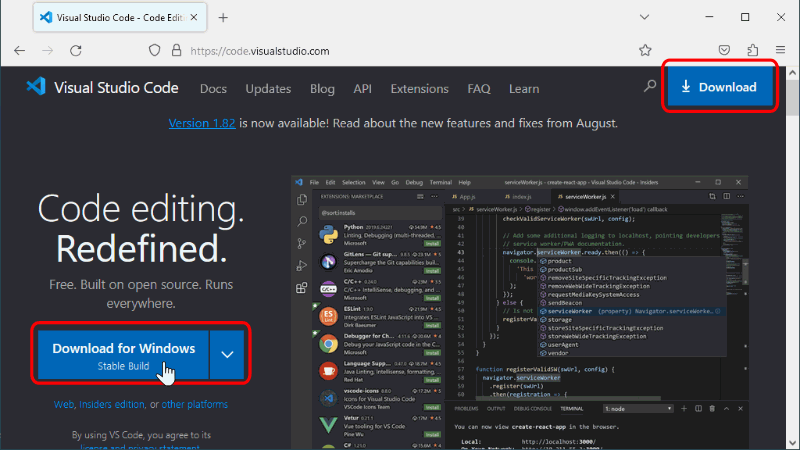Open the website search magnifier icon
This screenshot has width=800, height=450.
pos(649,86)
